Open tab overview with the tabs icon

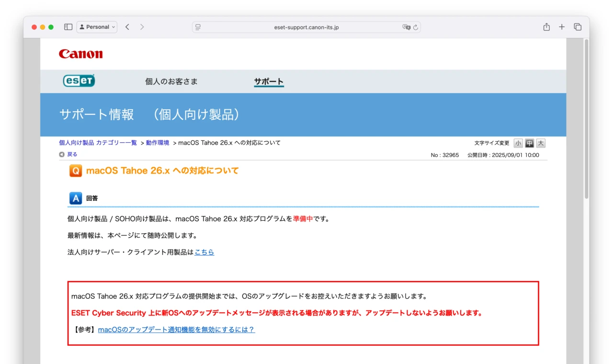(x=578, y=27)
